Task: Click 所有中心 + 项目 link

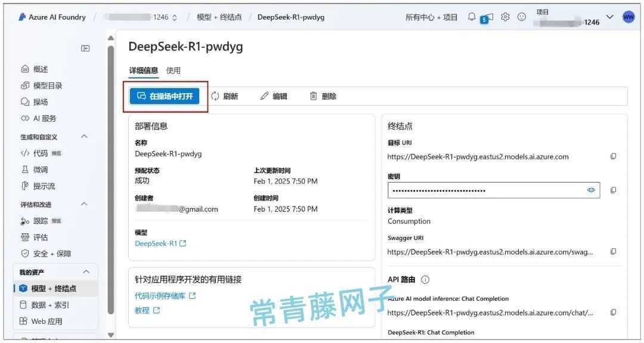Action: point(431,17)
